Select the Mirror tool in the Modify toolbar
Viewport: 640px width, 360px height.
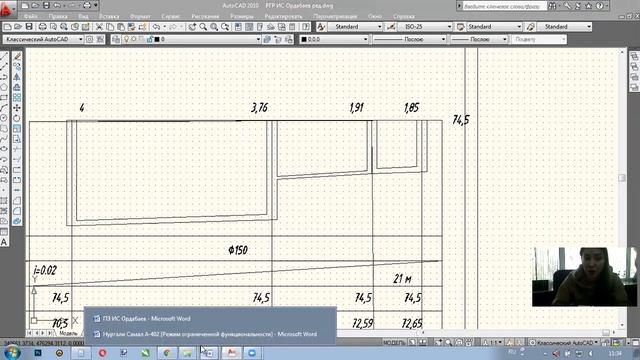pyautogui.click(x=17, y=77)
